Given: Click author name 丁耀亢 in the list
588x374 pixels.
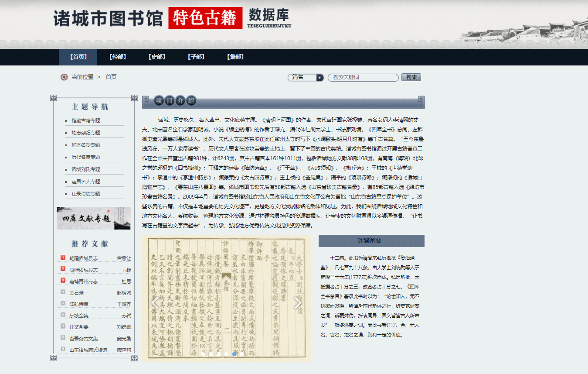Looking at the screenshot, I should tap(124, 304).
